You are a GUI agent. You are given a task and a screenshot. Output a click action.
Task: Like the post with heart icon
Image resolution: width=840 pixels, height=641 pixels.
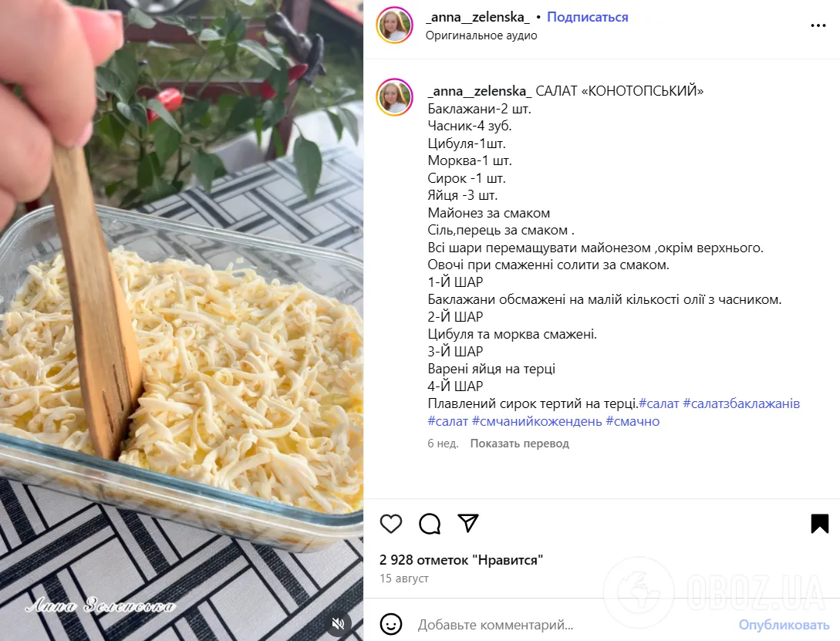coord(390,524)
